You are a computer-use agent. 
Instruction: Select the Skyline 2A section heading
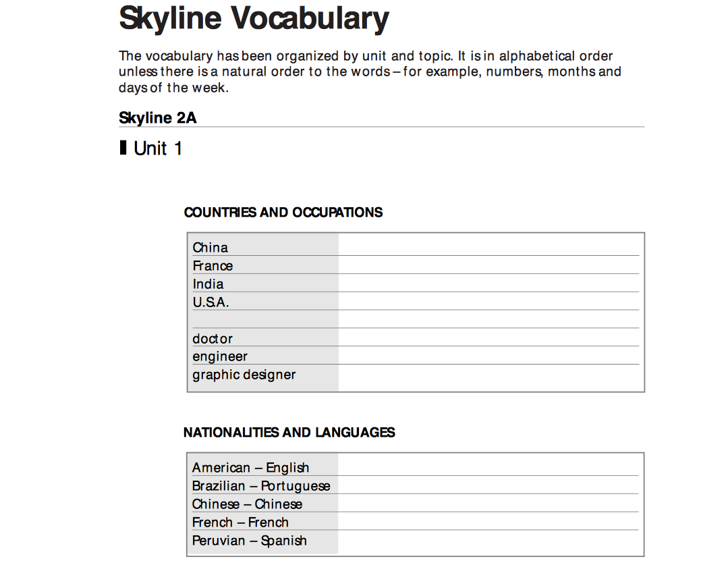tap(157, 117)
